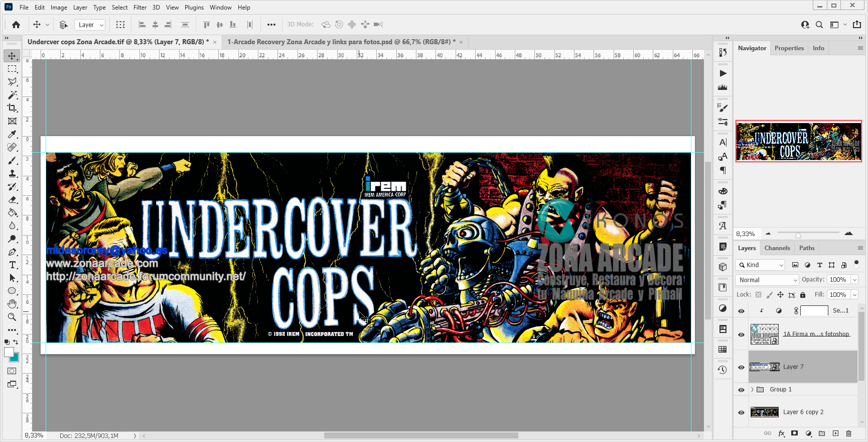Delete layer with the trash icon
The height and width of the screenshot is (442, 868).
(849, 433)
